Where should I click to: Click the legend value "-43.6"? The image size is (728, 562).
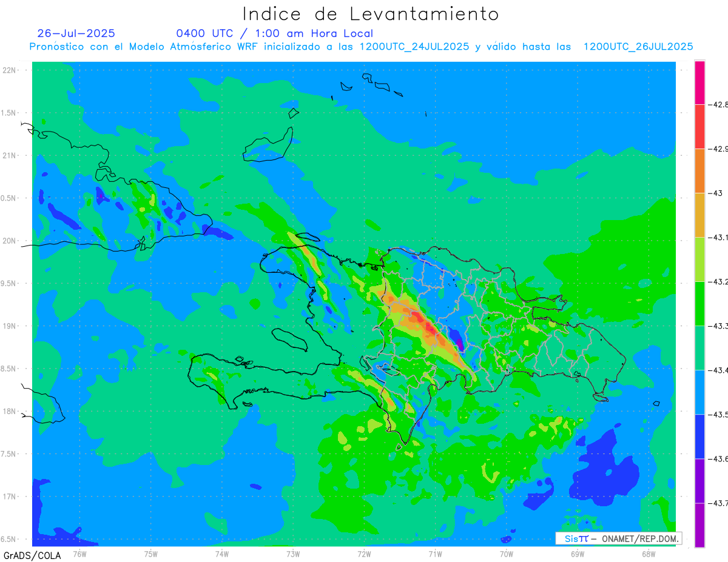718,459
